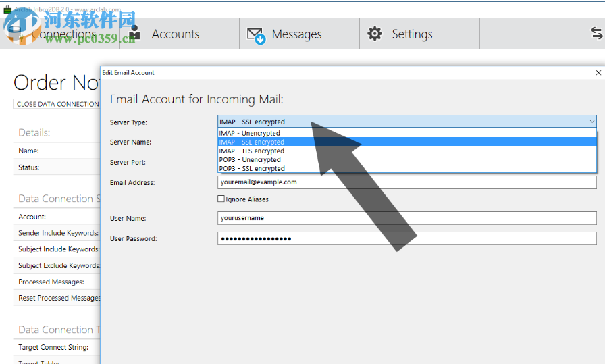The image size is (605, 364).
Task: Open the Messages tab
Action: 299,34
